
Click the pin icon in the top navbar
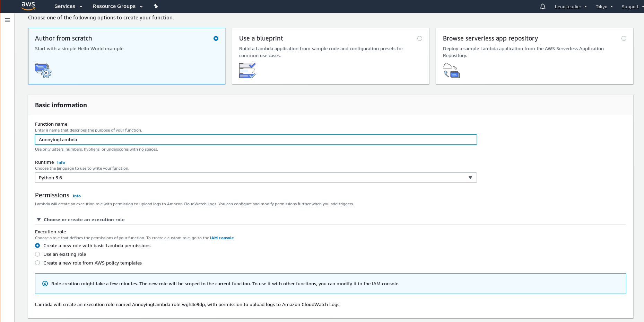tap(156, 6)
